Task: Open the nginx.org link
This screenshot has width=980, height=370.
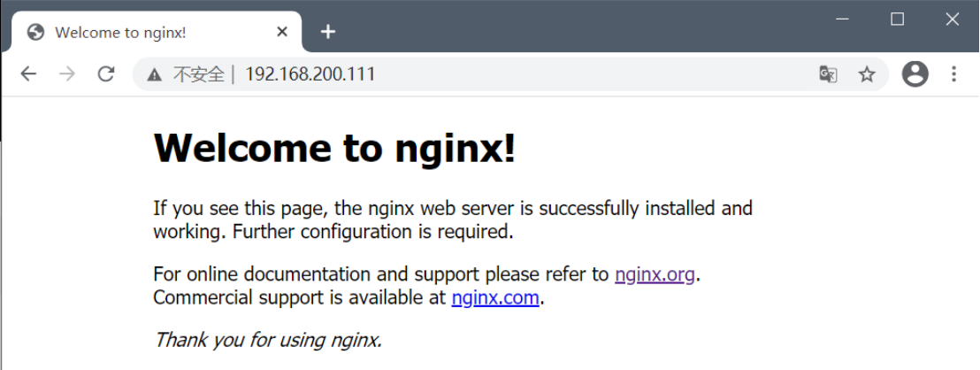Action: pos(655,274)
